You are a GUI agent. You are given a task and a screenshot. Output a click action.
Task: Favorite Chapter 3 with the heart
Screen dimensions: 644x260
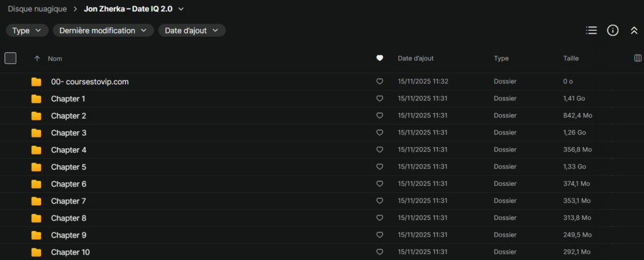tap(379, 133)
